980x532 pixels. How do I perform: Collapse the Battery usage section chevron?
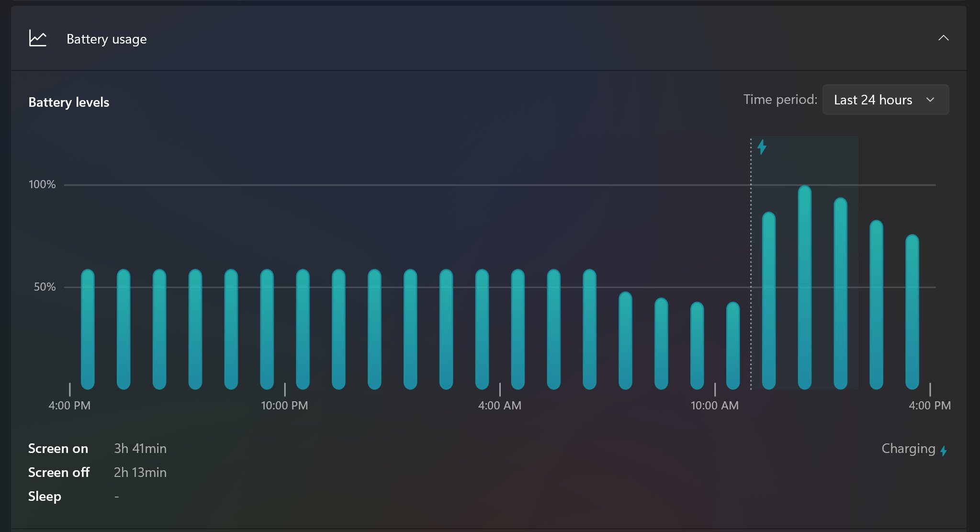click(x=943, y=38)
